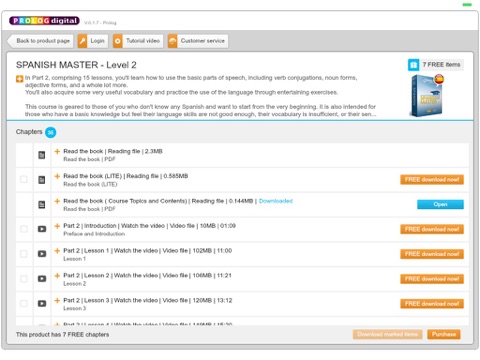Click the video icon for Part 2 Lesson 2

(x=42, y=279)
